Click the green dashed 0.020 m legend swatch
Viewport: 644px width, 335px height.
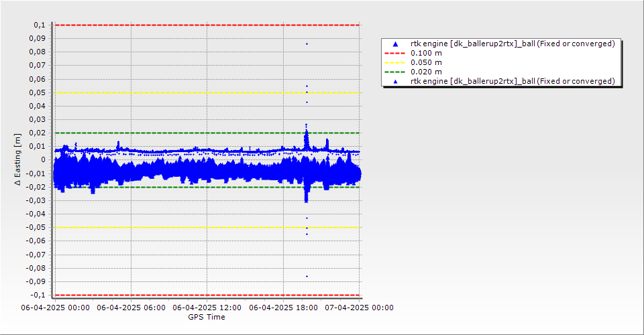click(x=394, y=72)
